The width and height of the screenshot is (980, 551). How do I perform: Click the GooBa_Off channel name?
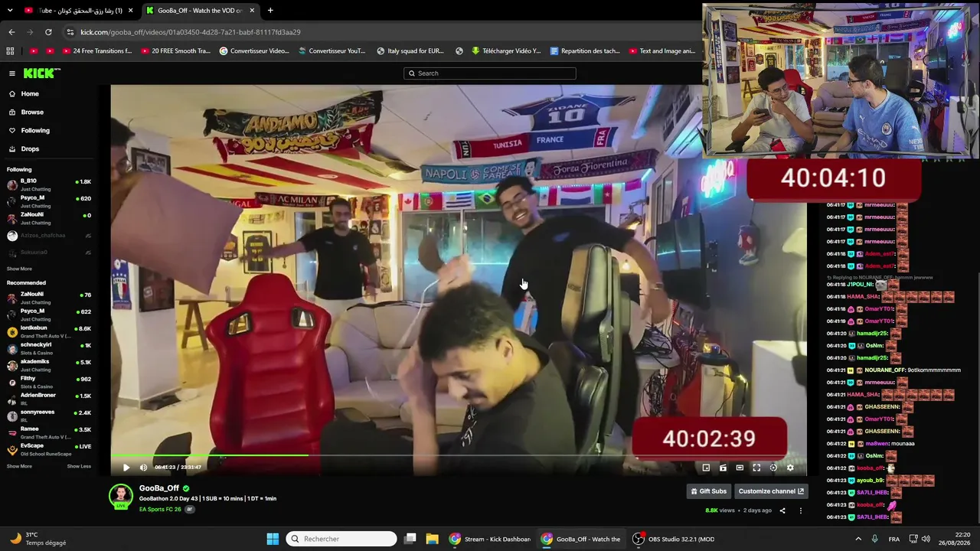coord(159,488)
